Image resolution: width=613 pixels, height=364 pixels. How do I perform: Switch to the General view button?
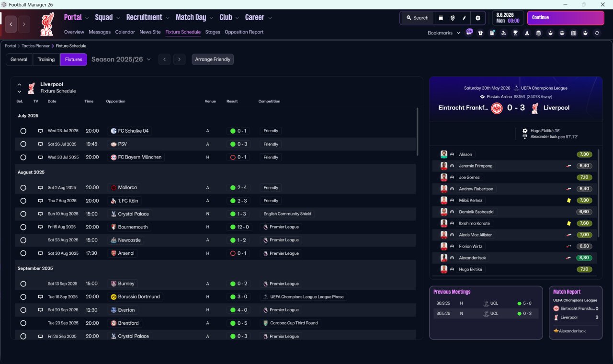pyautogui.click(x=19, y=59)
